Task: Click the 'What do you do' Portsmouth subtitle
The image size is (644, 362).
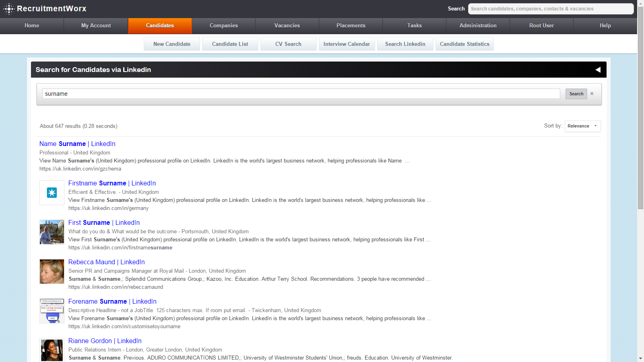Action: click(159, 231)
